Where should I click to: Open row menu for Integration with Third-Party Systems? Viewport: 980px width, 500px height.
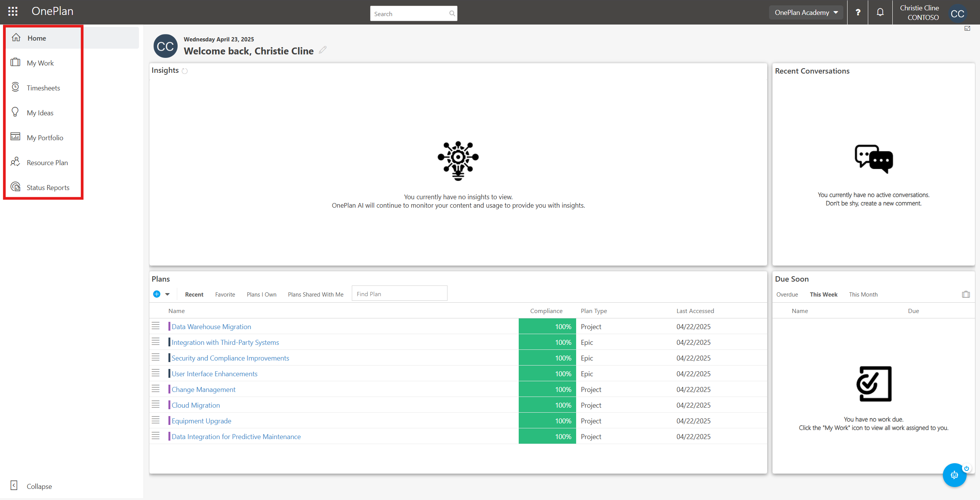click(155, 342)
